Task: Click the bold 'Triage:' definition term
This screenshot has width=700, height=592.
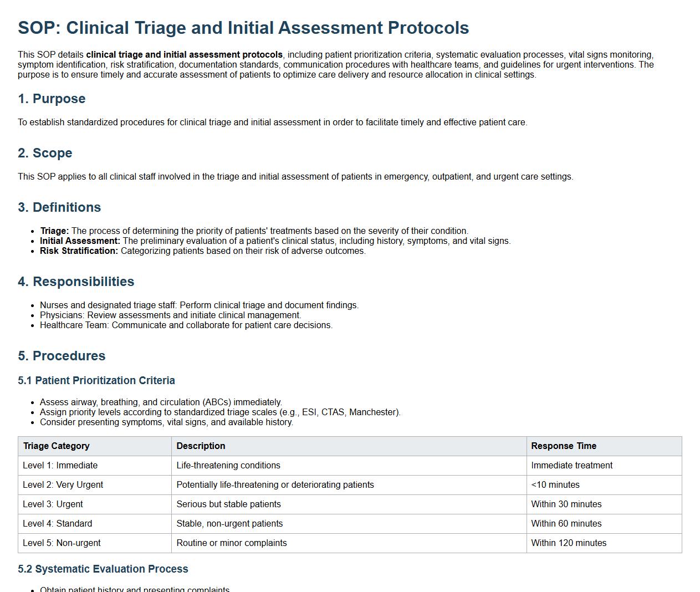Action: [x=54, y=231]
